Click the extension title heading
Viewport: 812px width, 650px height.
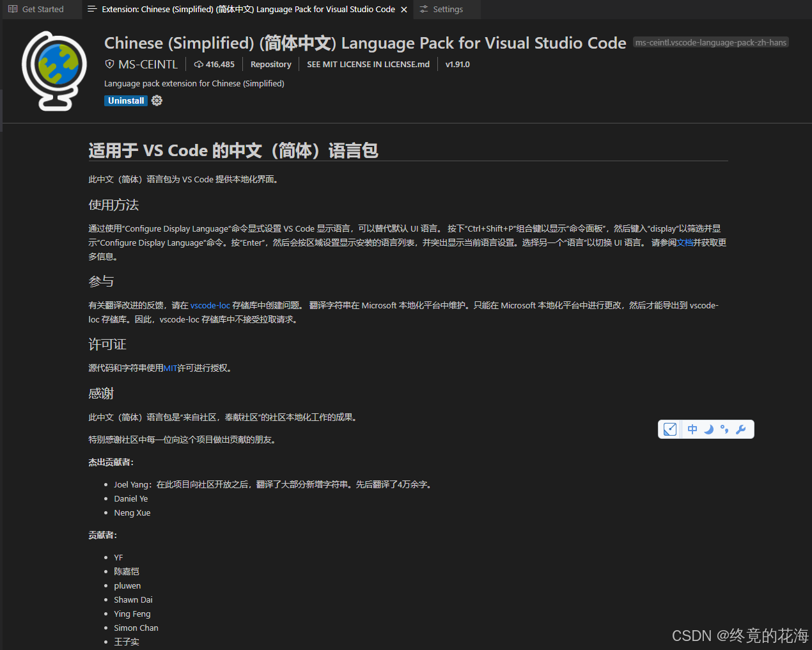tap(365, 43)
